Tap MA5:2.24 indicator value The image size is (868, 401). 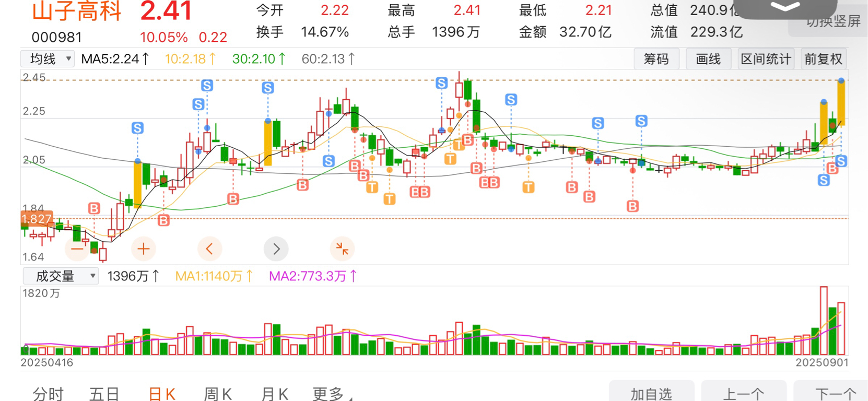coord(115,59)
